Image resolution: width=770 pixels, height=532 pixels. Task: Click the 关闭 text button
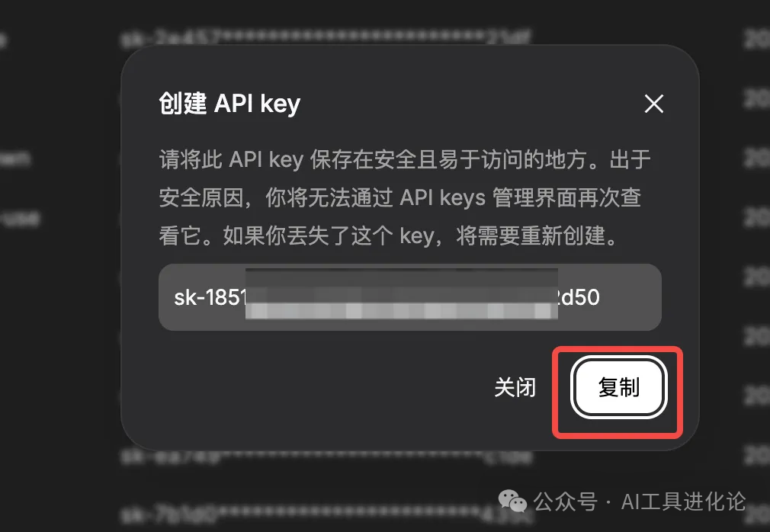[515, 387]
